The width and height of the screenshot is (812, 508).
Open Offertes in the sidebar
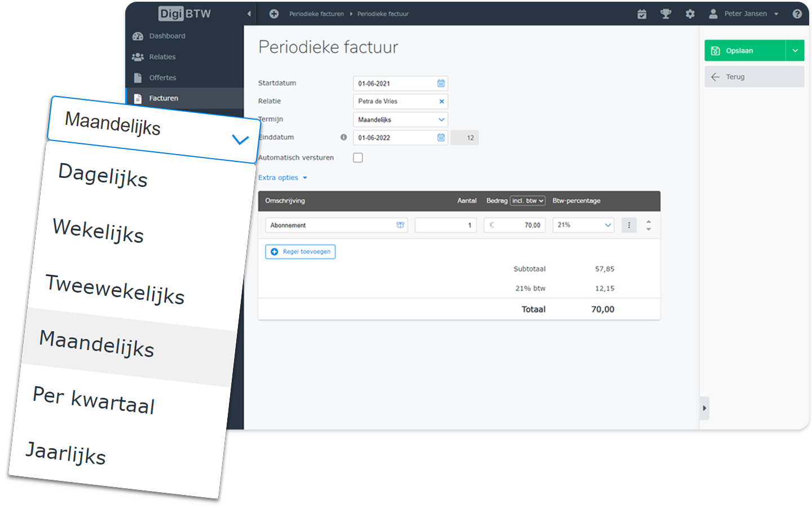point(184,78)
